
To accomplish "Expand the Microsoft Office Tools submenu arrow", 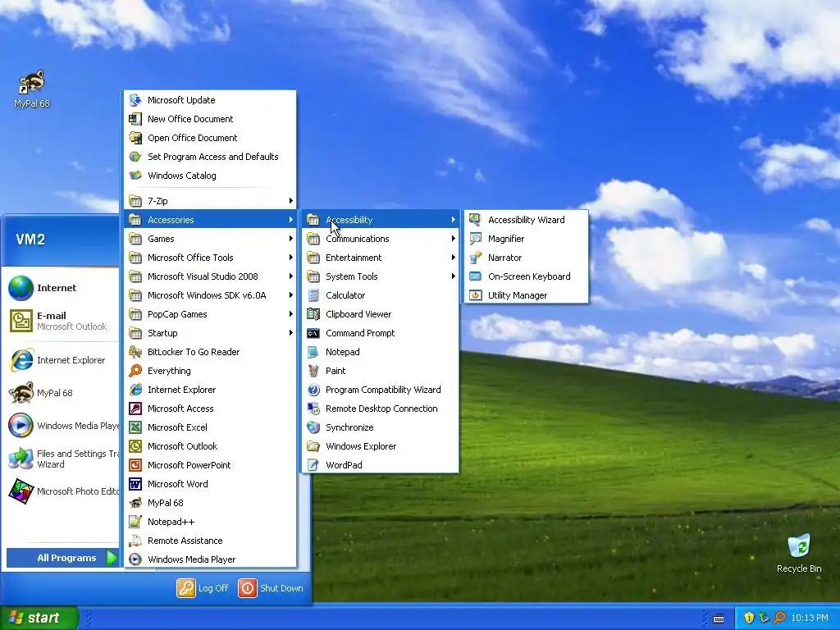I will [x=291, y=258].
